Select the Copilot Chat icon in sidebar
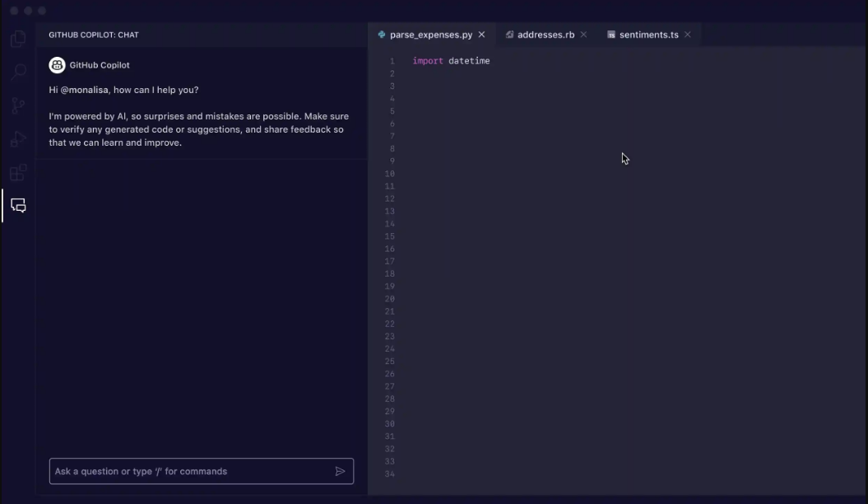 [18, 206]
